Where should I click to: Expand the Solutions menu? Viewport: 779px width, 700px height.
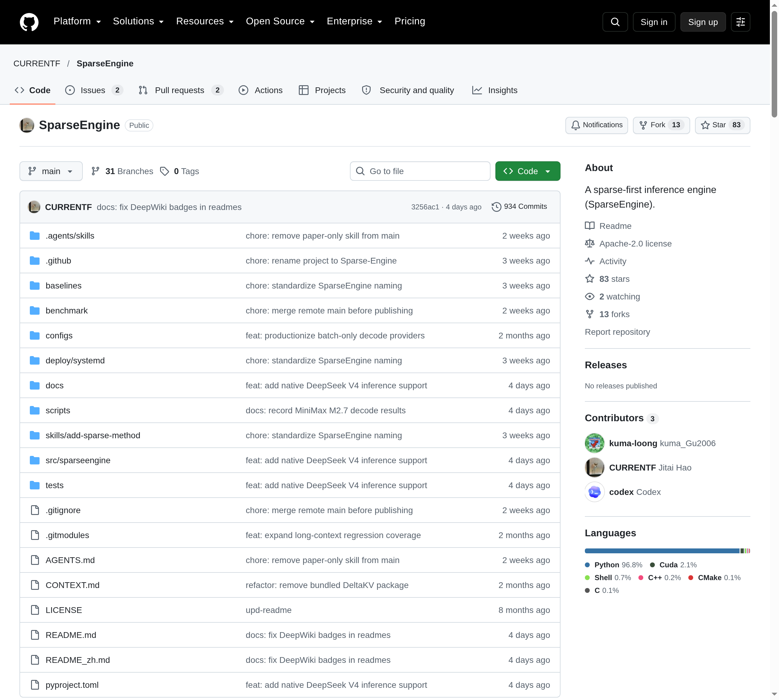[x=138, y=22]
